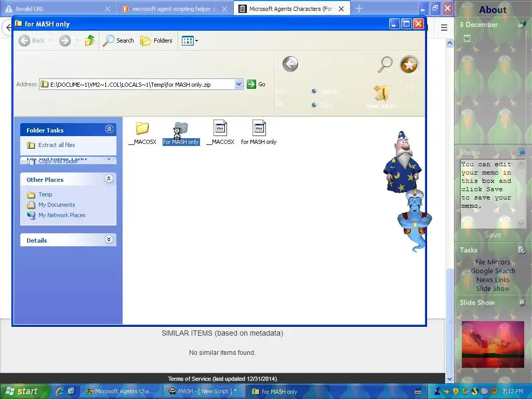Click the Forward arrow in explorer toolbar

click(65, 41)
